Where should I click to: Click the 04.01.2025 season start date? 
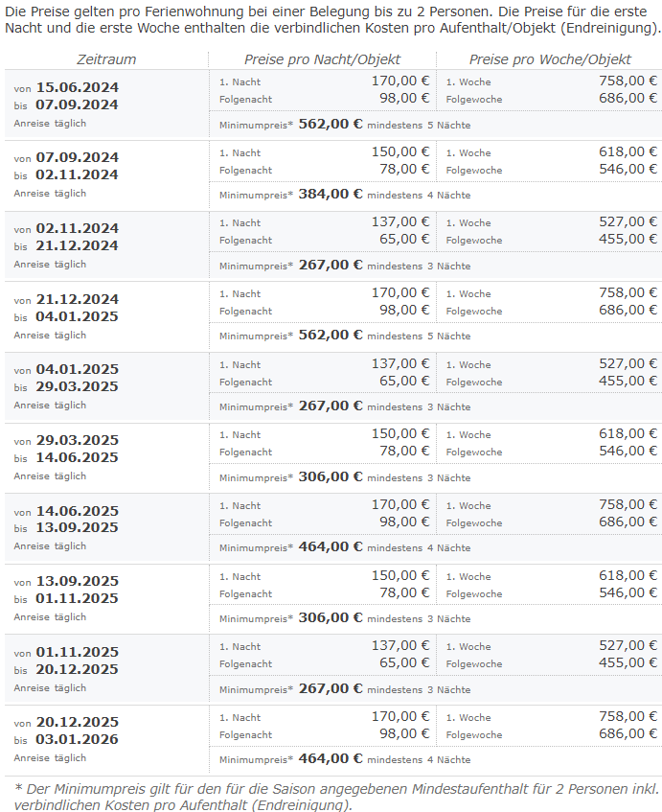(x=77, y=369)
